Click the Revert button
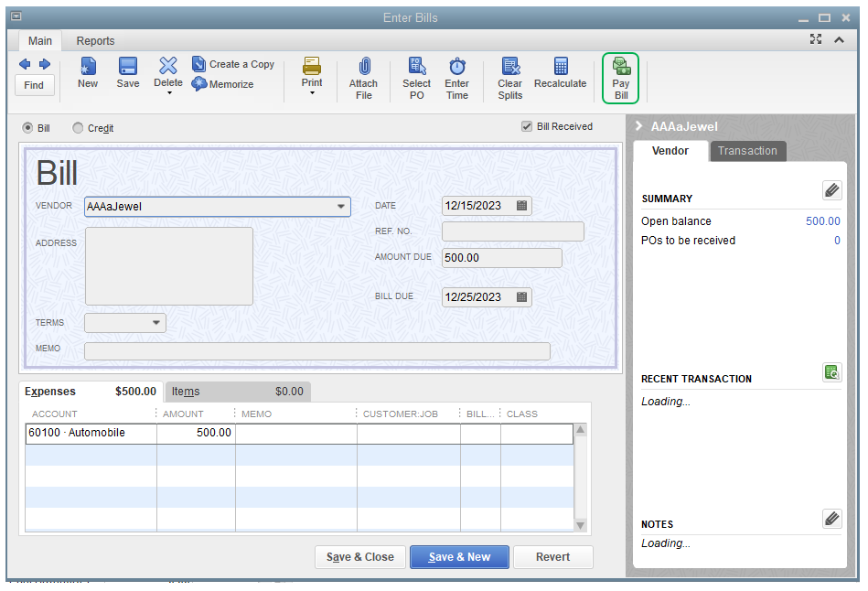 coord(553,557)
